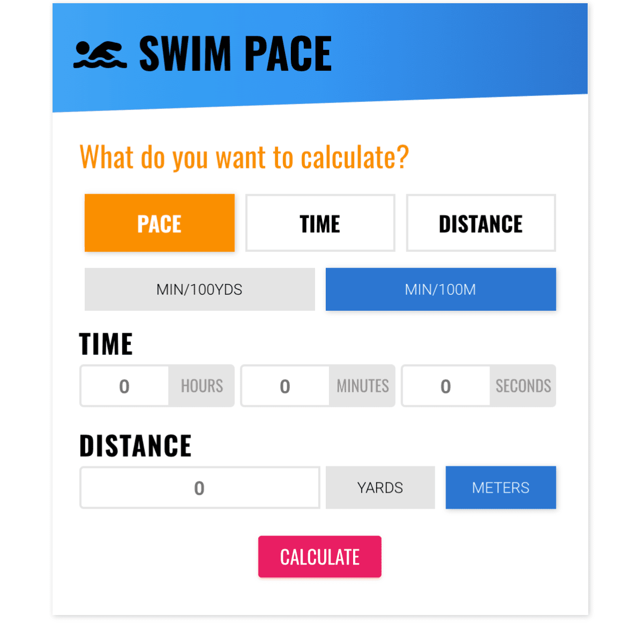Switch distance units to YARDS
This screenshot has width=644, height=644.
[x=380, y=487]
